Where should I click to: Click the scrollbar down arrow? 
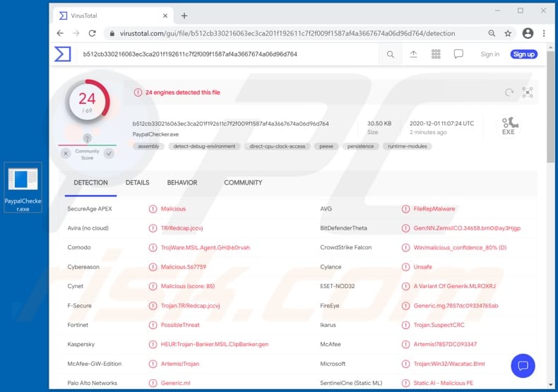[550, 384]
